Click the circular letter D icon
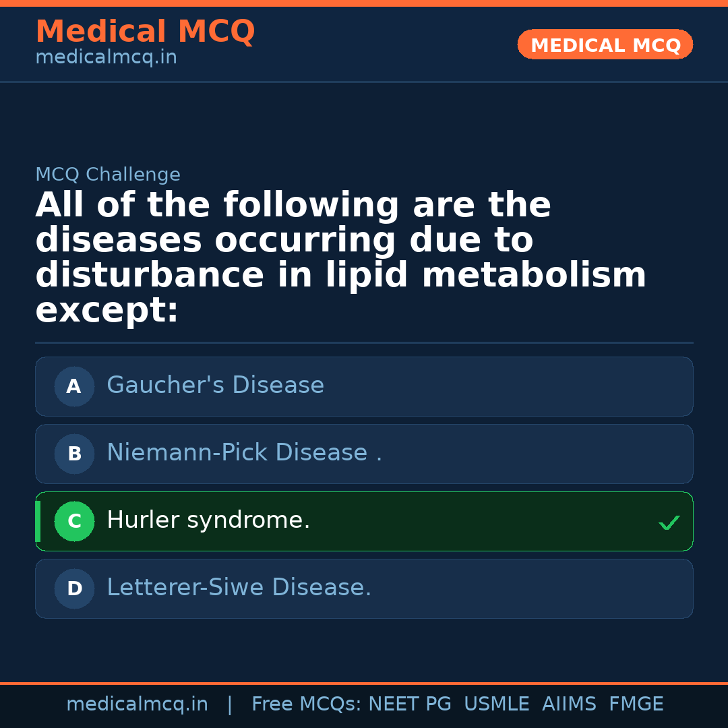The height and width of the screenshot is (728, 728). click(74, 588)
